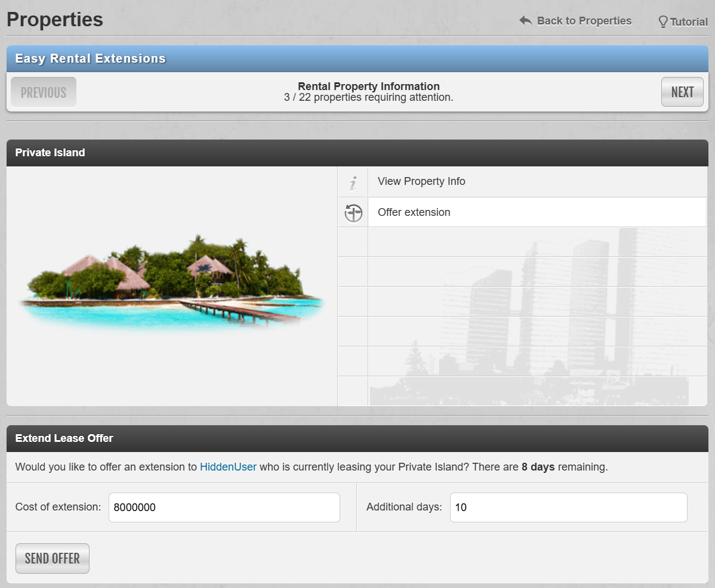
Task: Open HiddenUser's profile link
Action: [228, 467]
